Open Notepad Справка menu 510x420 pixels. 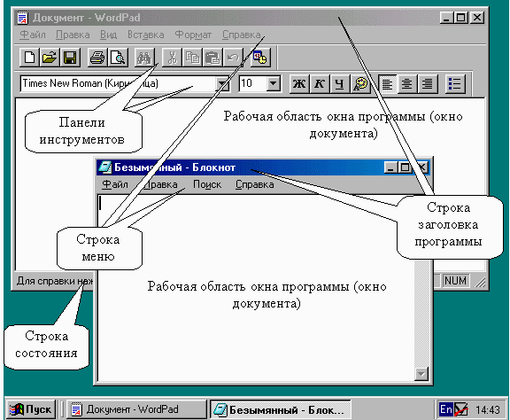coord(255,184)
